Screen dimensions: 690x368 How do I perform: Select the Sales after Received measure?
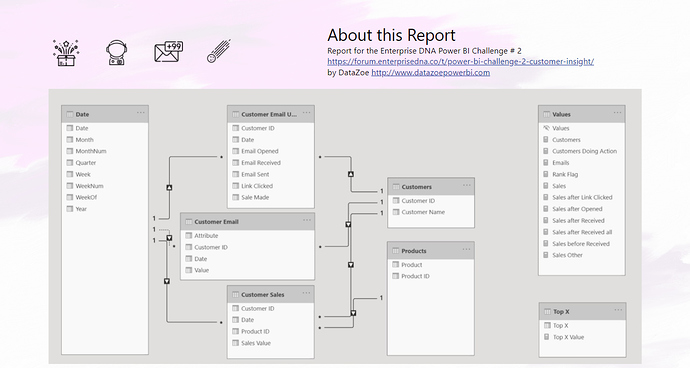(578, 221)
